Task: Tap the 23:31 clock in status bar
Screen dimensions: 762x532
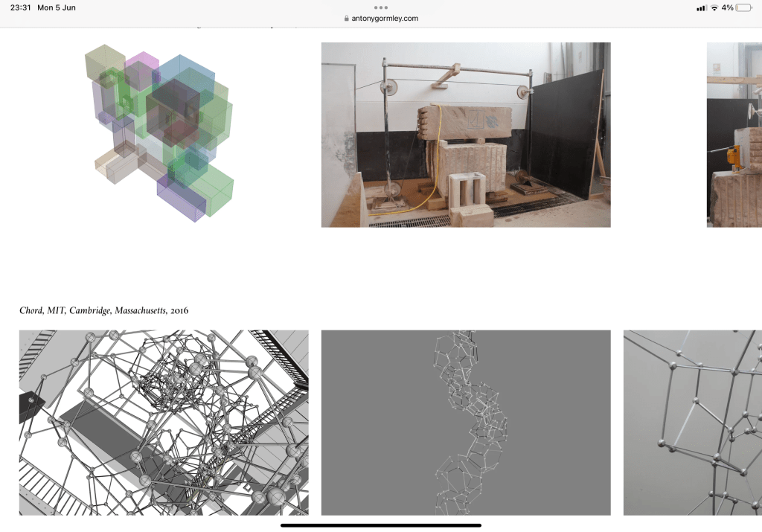Action: pyautogui.click(x=20, y=7)
